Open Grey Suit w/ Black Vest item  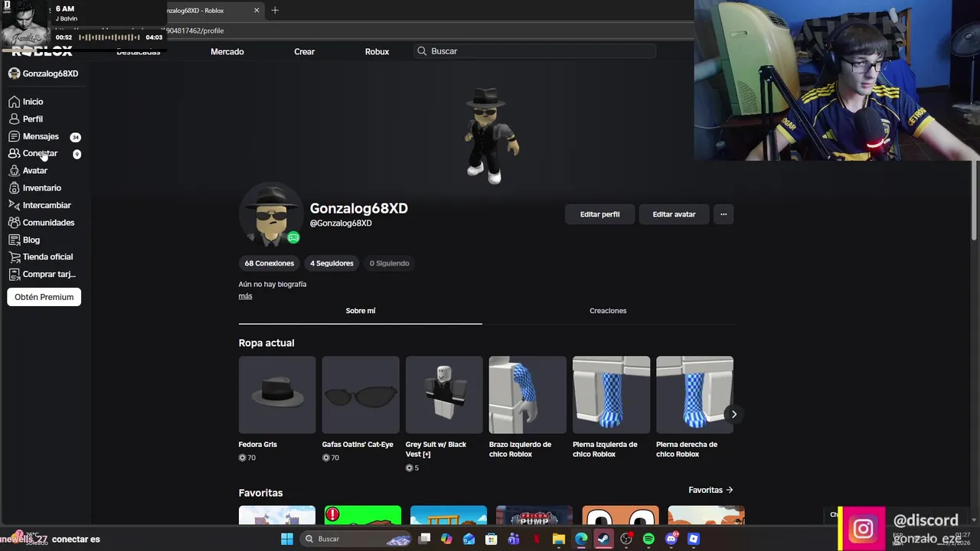[x=444, y=395]
